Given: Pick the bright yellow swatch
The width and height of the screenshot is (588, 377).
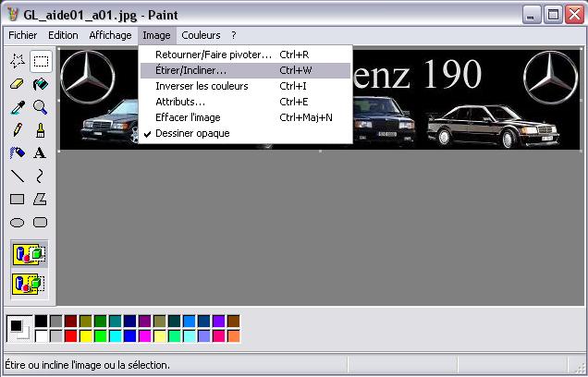Looking at the screenshot, I should (x=85, y=336).
